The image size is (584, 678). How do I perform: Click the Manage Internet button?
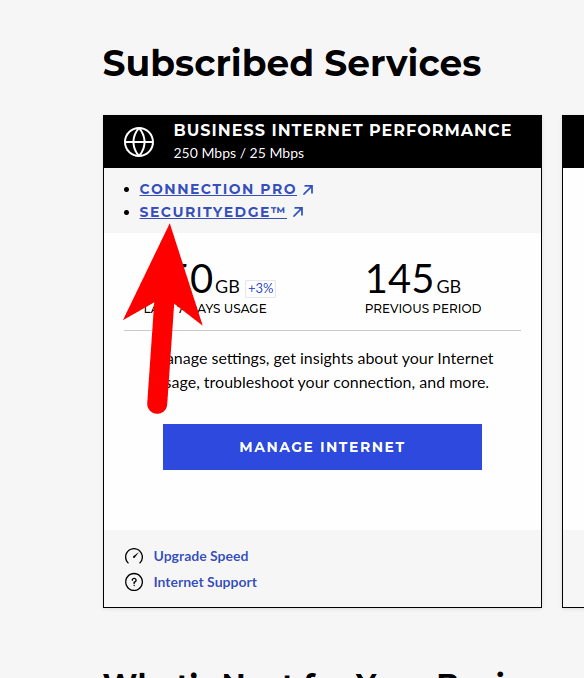tap(322, 447)
